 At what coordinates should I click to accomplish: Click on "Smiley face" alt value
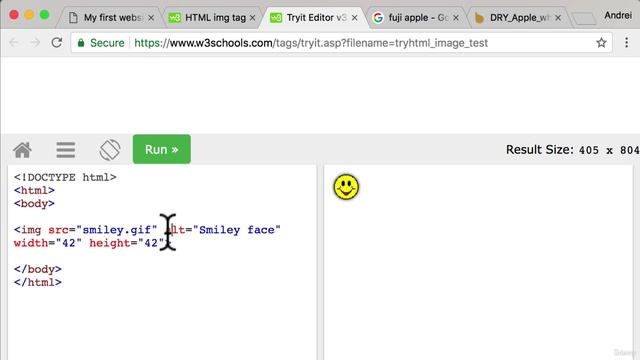(x=237, y=230)
